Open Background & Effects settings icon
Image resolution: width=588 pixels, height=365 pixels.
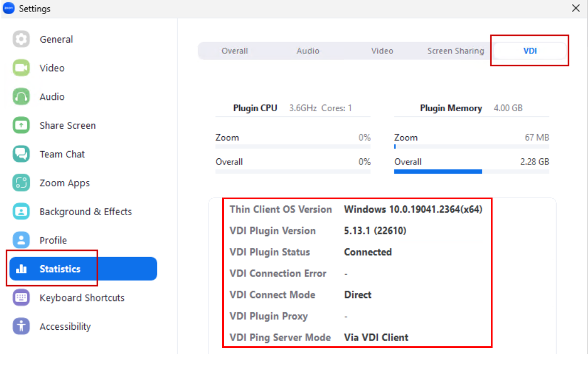[20, 211]
